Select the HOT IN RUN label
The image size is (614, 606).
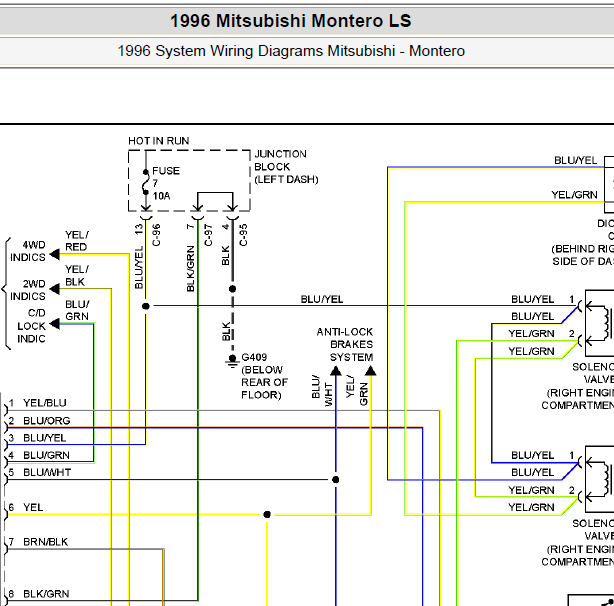click(158, 141)
